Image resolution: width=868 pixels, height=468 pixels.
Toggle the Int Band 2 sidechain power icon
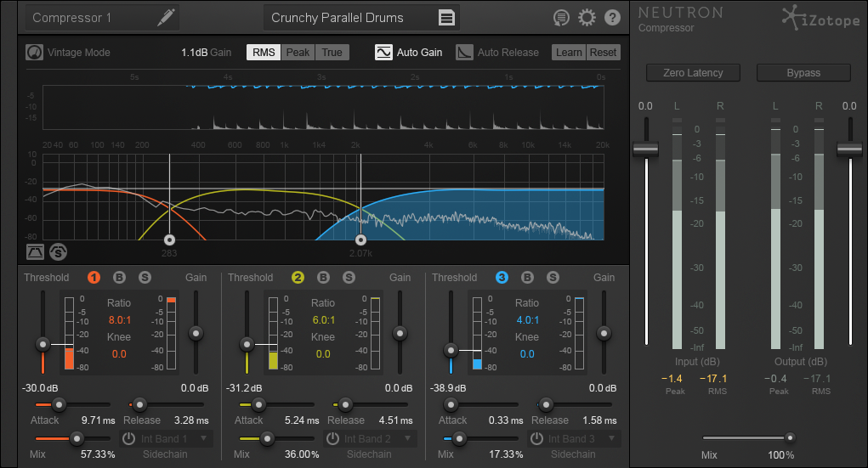pyautogui.click(x=332, y=438)
